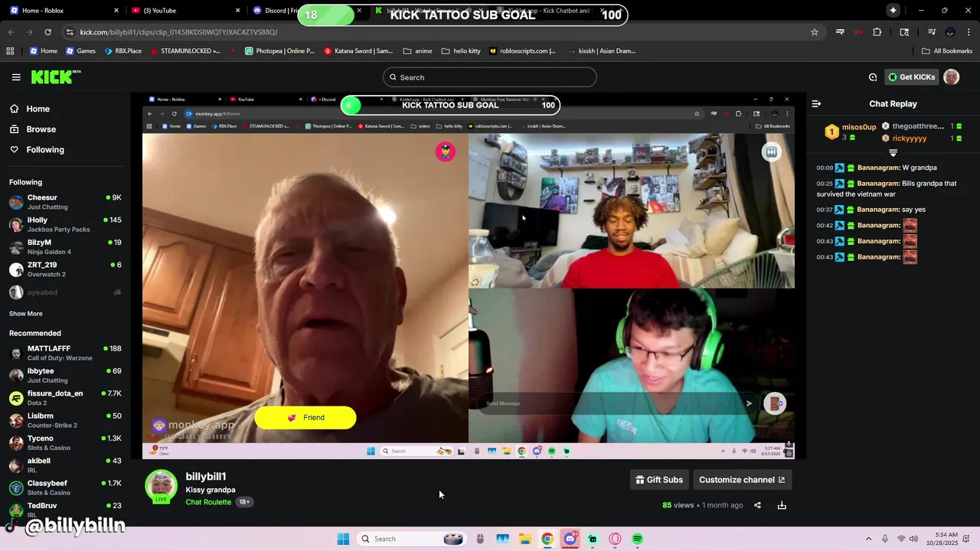This screenshot has height=551, width=980.
Task: Open the hello kitty bookmarks folder
Action: coord(460,51)
